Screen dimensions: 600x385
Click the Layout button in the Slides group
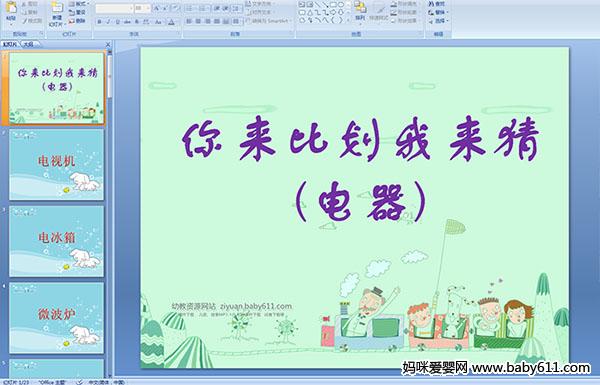[78, 4]
